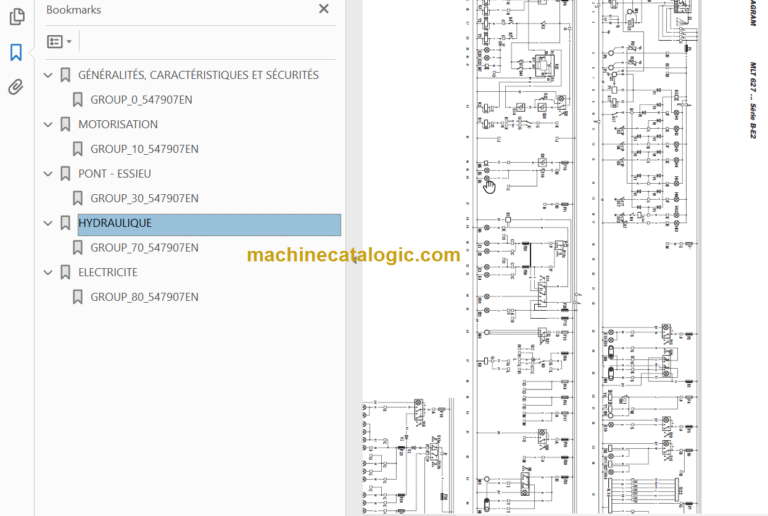
Task: Open the Attachments paperclip icon
Action: tap(16, 87)
